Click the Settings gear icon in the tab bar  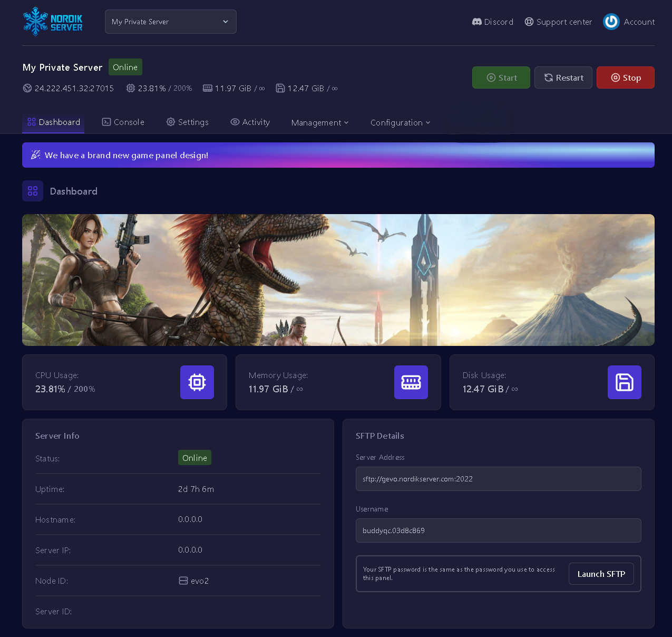pyautogui.click(x=171, y=122)
